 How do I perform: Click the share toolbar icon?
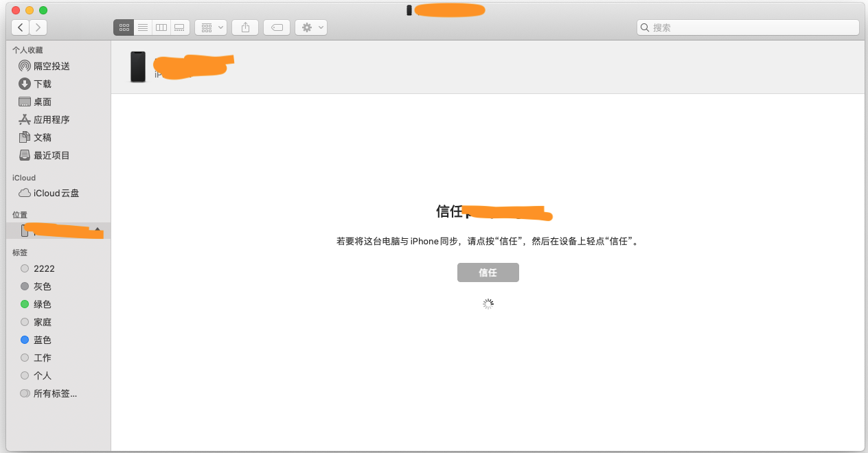click(245, 27)
